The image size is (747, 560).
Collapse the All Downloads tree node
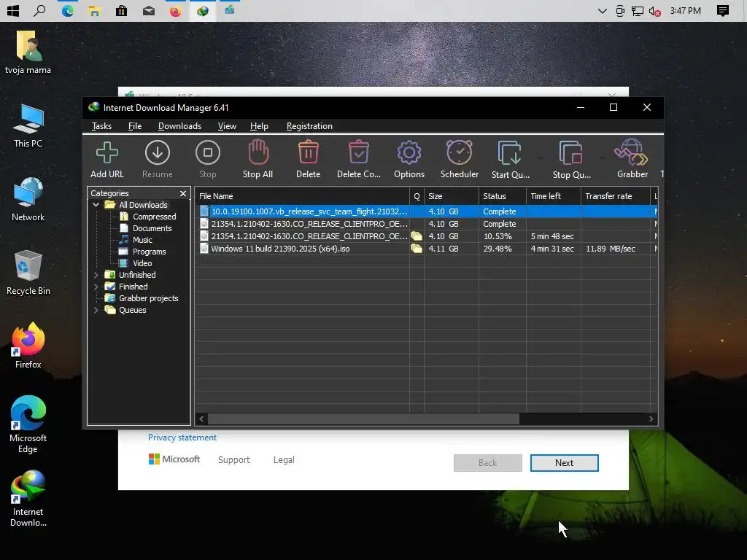[96, 205]
